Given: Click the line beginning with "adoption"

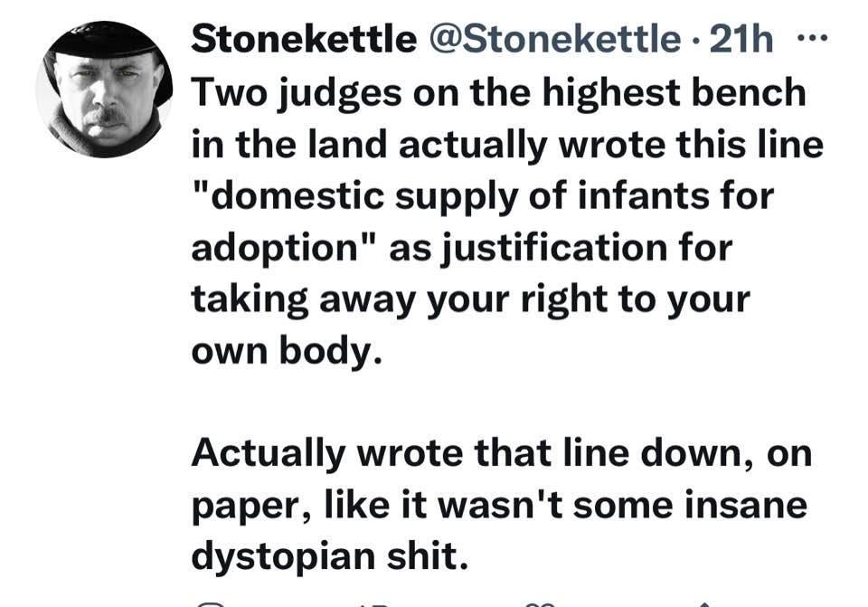Looking at the screenshot, I should pos(461,247).
